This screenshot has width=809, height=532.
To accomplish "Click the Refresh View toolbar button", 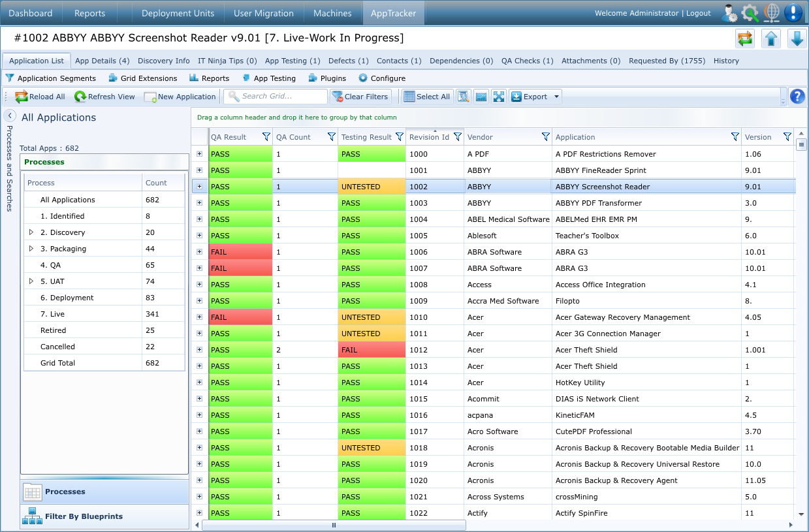I will pyautogui.click(x=104, y=97).
